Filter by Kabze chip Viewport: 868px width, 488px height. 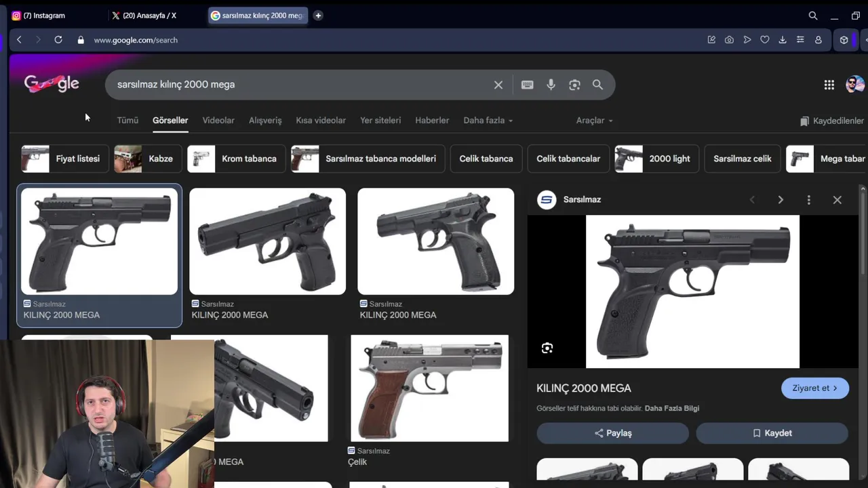(148, 159)
